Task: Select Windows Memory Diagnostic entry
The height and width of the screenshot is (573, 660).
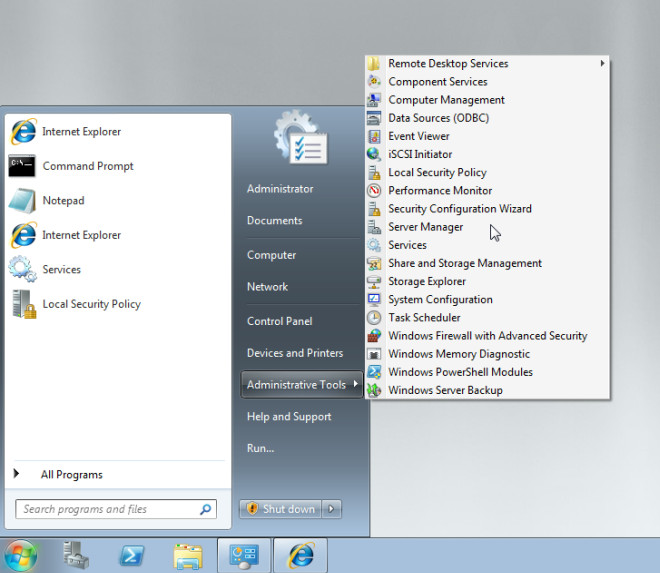Action: click(x=459, y=354)
